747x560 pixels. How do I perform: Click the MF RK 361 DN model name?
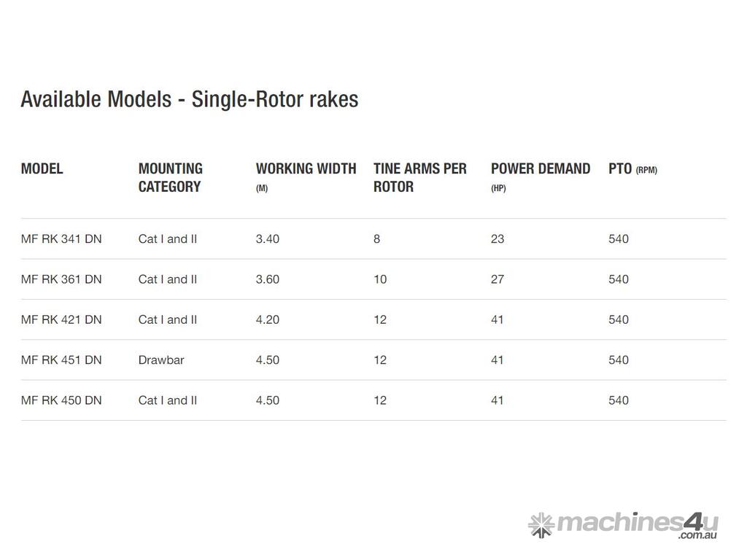point(61,279)
